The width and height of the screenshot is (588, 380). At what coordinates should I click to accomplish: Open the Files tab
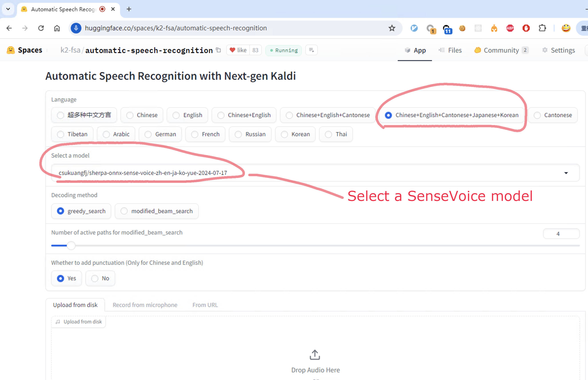point(450,50)
